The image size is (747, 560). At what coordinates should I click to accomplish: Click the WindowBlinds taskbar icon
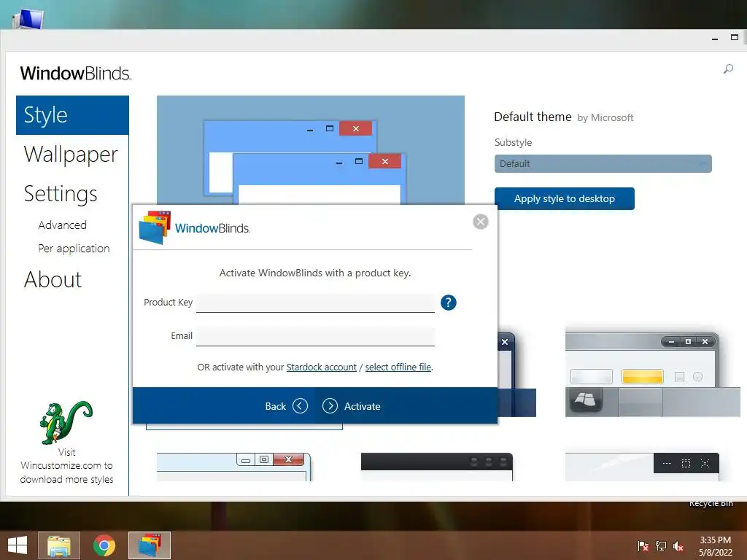(150, 545)
